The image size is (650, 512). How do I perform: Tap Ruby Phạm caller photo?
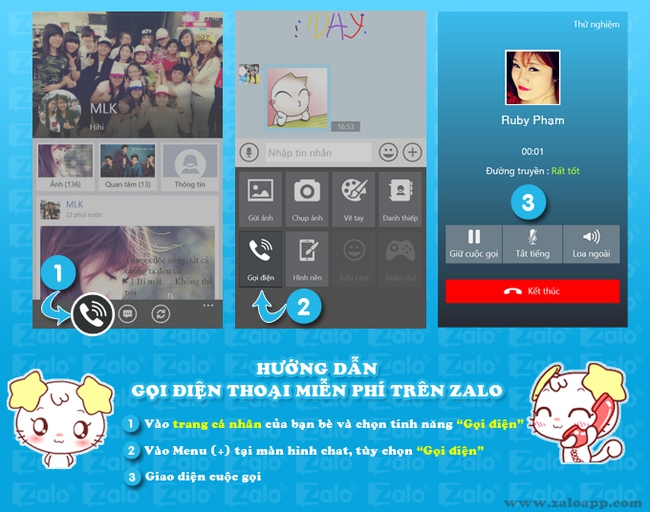point(532,78)
